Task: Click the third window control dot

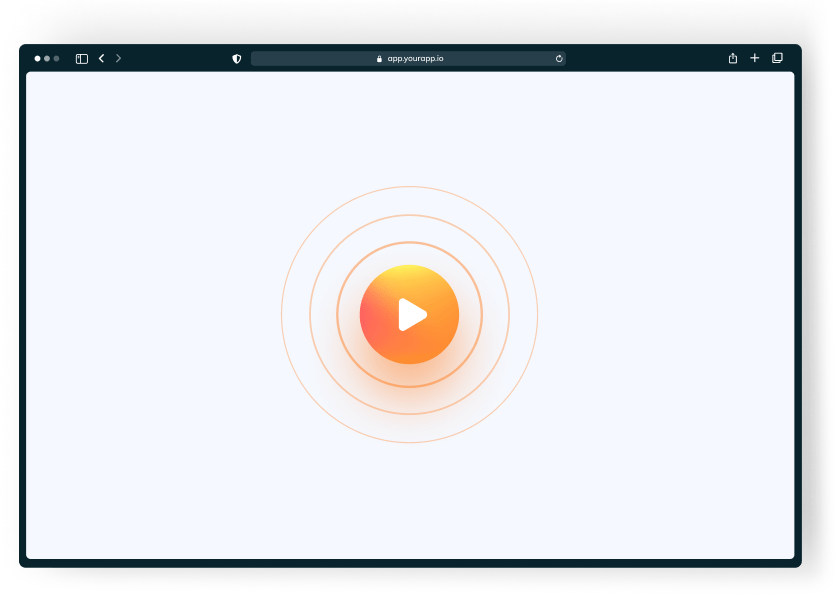Action: pyautogui.click(x=56, y=59)
